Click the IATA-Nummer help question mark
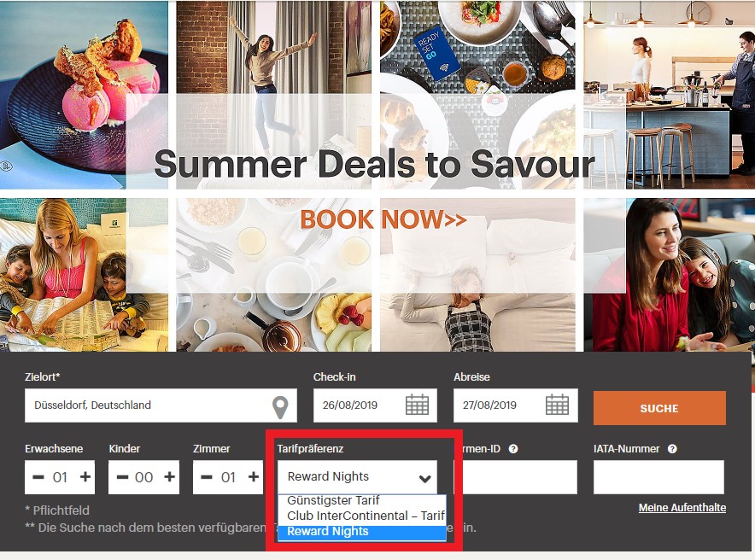755x560 pixels. coord(672,449)
